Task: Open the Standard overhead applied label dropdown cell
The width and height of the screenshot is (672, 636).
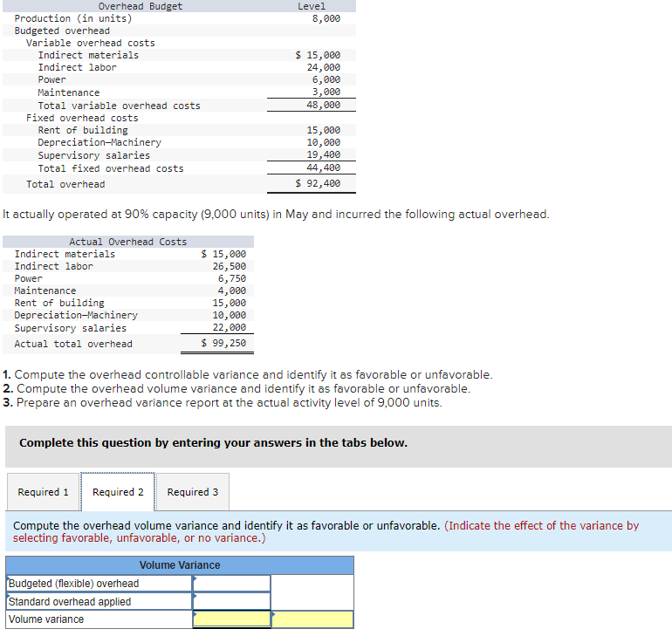Action: coord(99,601)
